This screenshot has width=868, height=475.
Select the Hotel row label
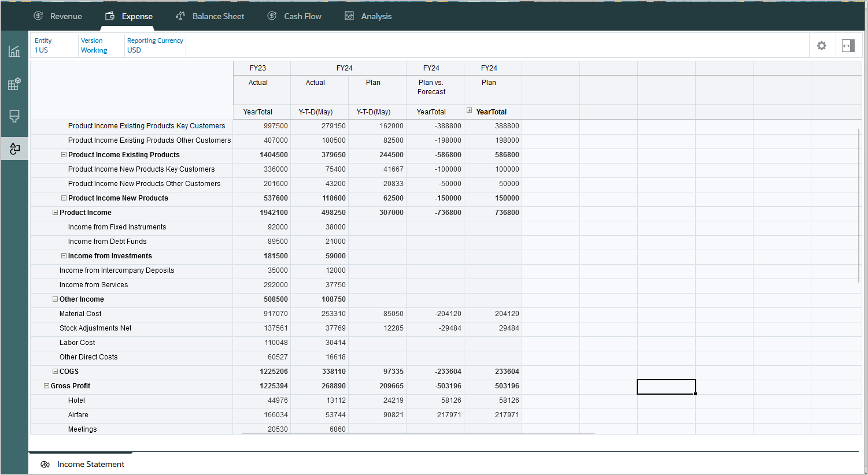[x=76, y=400]
